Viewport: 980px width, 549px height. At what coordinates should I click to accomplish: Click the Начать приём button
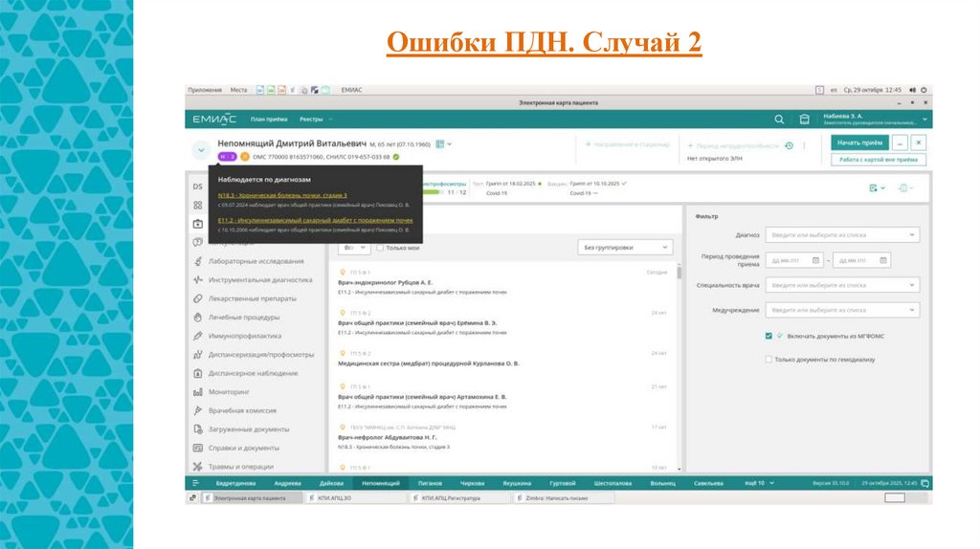859,143
